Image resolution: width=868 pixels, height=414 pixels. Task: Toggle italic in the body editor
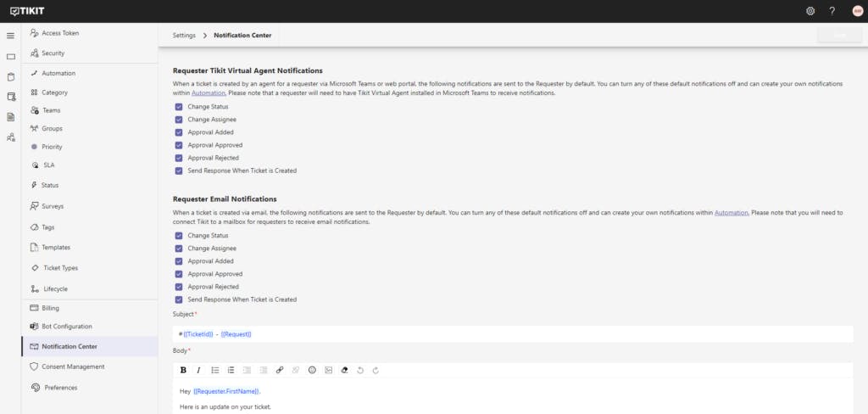tap(198, 370)
